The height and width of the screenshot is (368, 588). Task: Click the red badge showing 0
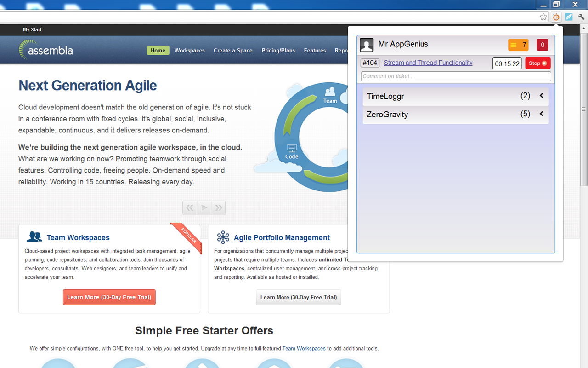[x=543, y=45]
